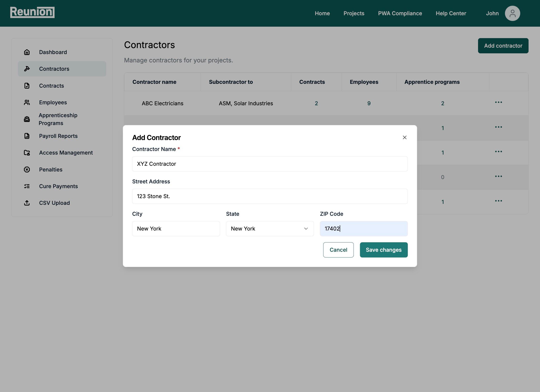Click the Penalties circled-x icon
The height and width of the screenshot is (392, 540).
tap(27, 170)
